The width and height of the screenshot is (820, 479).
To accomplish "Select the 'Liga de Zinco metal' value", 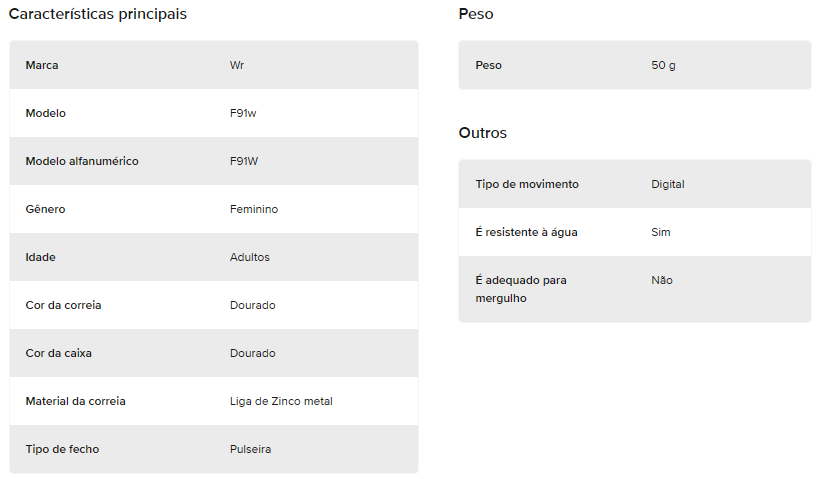I will (281, 401).
